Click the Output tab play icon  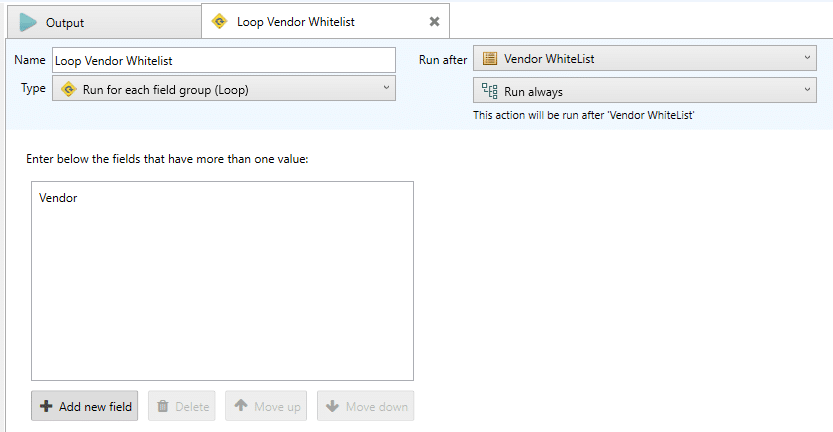tap(28, 22)
